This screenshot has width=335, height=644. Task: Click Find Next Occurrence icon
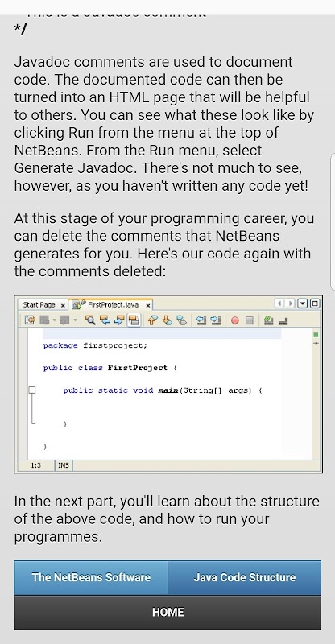[119, 320]
